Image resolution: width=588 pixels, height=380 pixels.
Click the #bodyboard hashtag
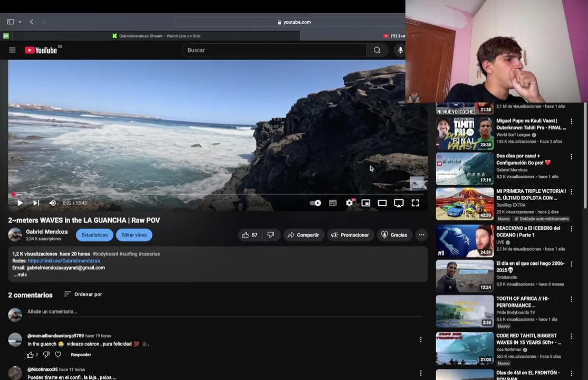(x=105, y=254)
